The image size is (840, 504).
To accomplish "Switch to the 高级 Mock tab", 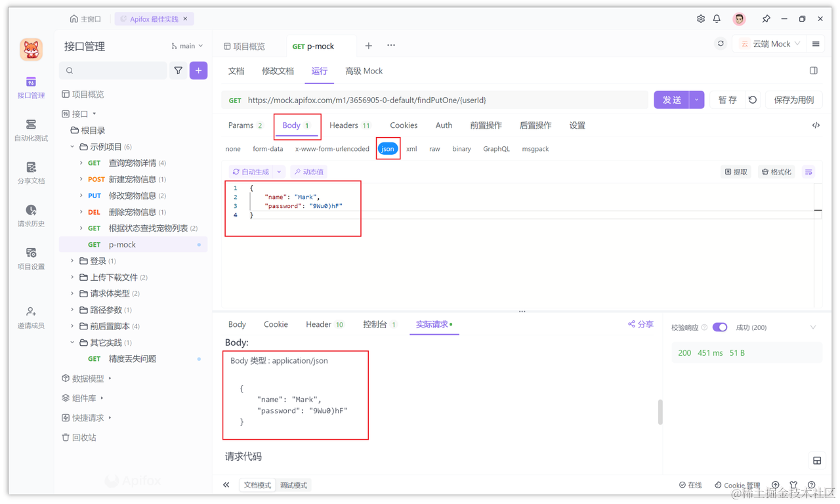I will coord(364,70).
